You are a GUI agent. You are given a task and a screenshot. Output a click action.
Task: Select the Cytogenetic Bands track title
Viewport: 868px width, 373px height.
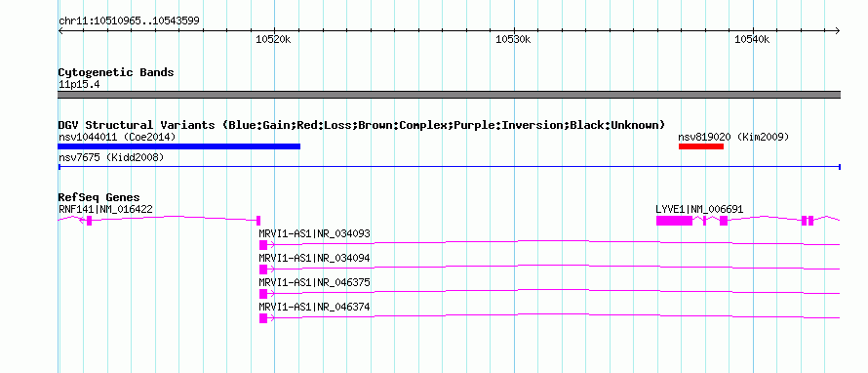tap(116, 72)
